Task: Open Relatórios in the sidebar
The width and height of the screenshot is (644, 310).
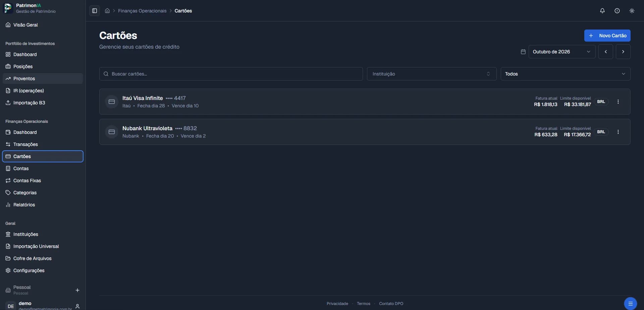Action: pos(43,205)
